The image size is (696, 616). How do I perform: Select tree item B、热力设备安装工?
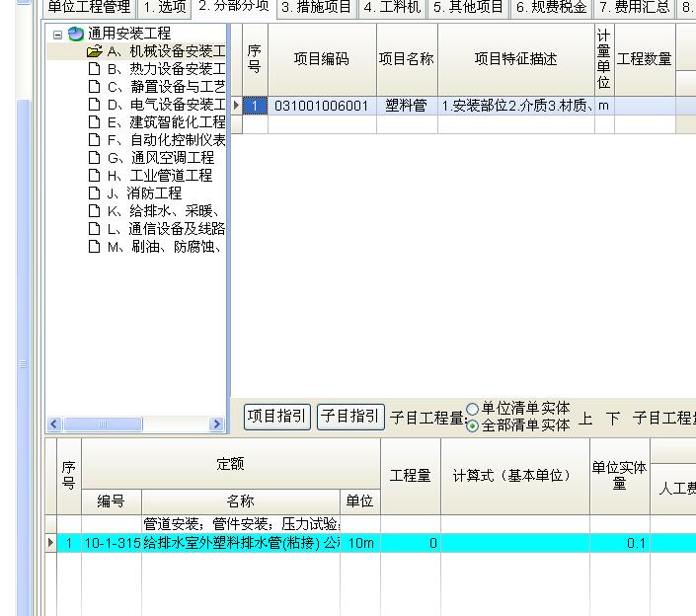(167, 69)
